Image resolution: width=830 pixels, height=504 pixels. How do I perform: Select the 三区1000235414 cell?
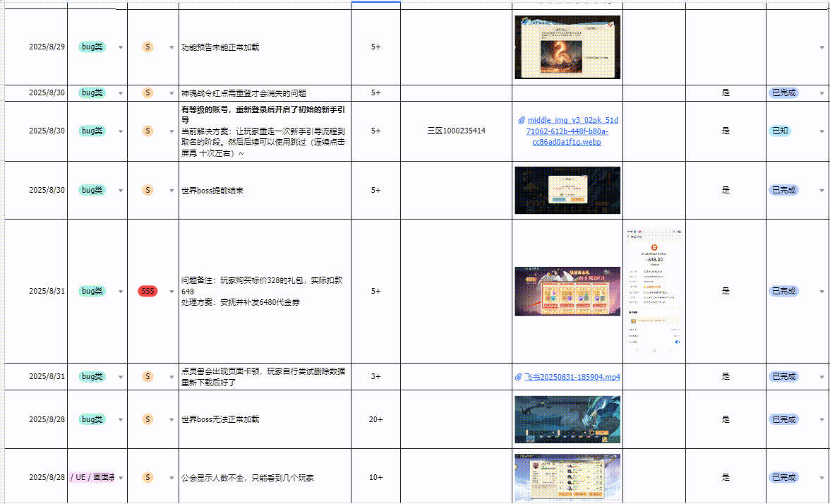pyautogui.click(x=456, y=131)
